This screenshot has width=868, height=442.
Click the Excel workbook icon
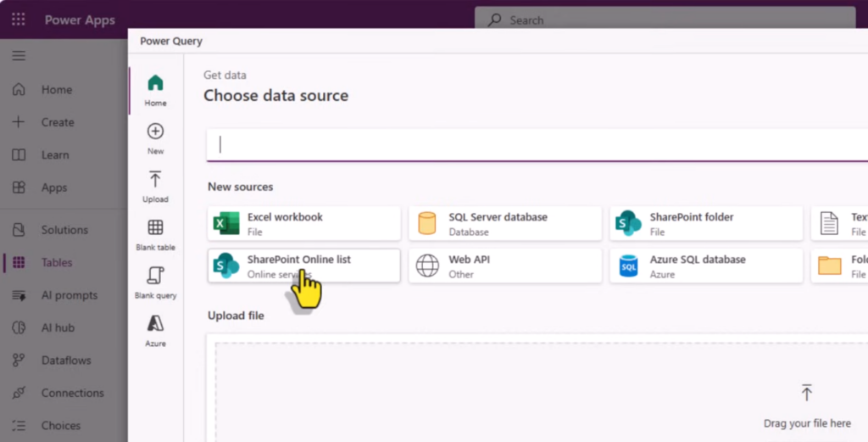tap(226, 223)
